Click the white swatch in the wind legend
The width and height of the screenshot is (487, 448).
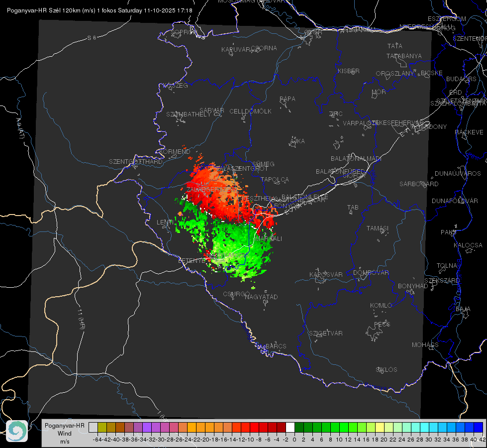(290, 427)
